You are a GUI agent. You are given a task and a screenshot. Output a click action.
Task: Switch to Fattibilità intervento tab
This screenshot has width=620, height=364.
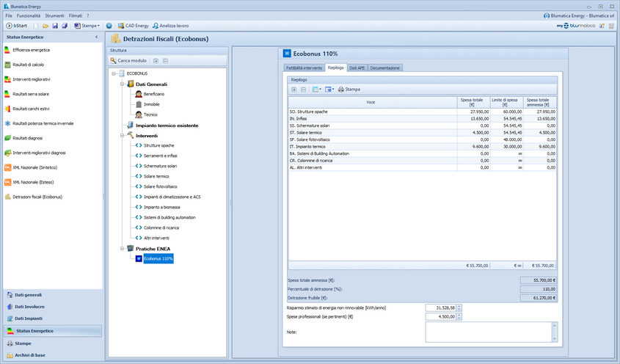pos(304,68)
